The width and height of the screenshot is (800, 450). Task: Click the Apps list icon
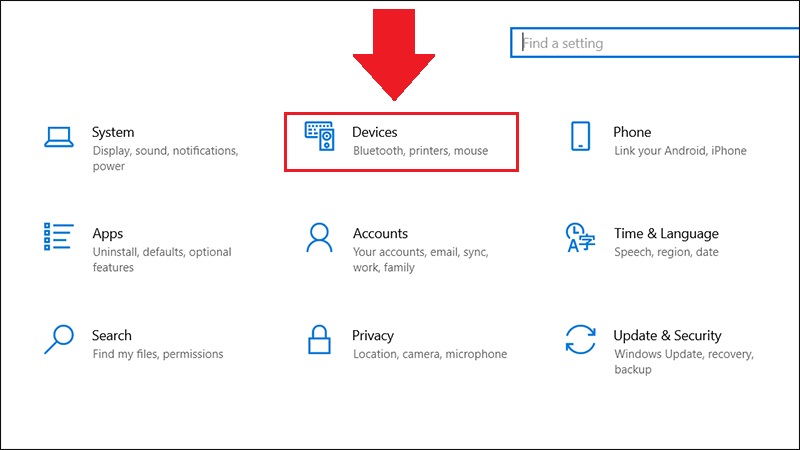59,237
